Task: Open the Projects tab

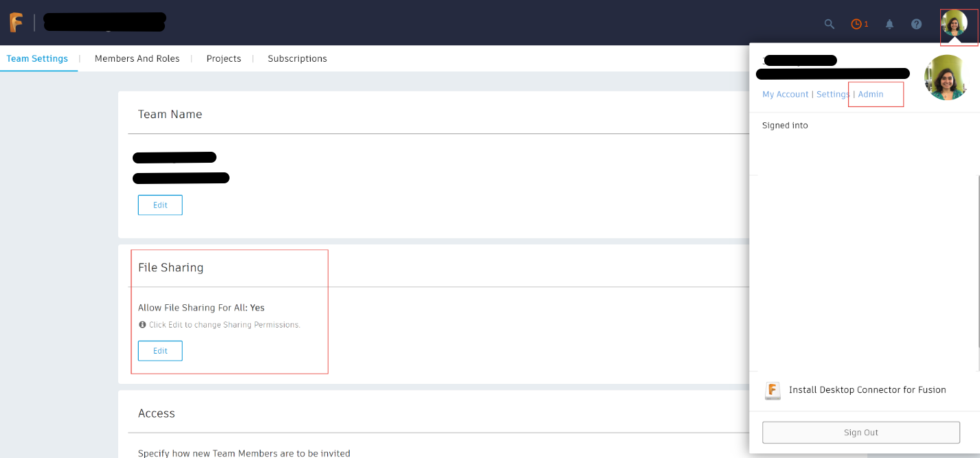Action: [x=223, y=58]
